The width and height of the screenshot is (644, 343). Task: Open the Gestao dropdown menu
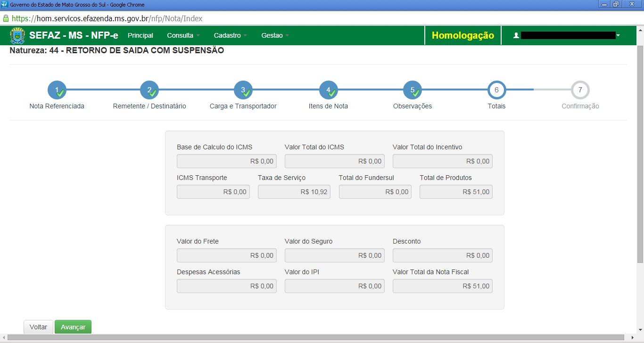[x=275, y=35]
